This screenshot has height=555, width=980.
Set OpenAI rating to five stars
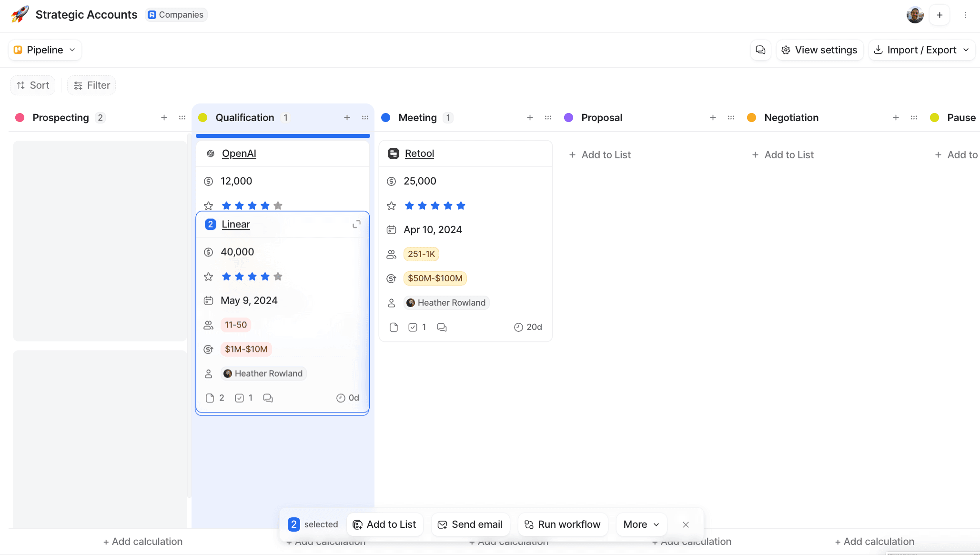point(278,206)
